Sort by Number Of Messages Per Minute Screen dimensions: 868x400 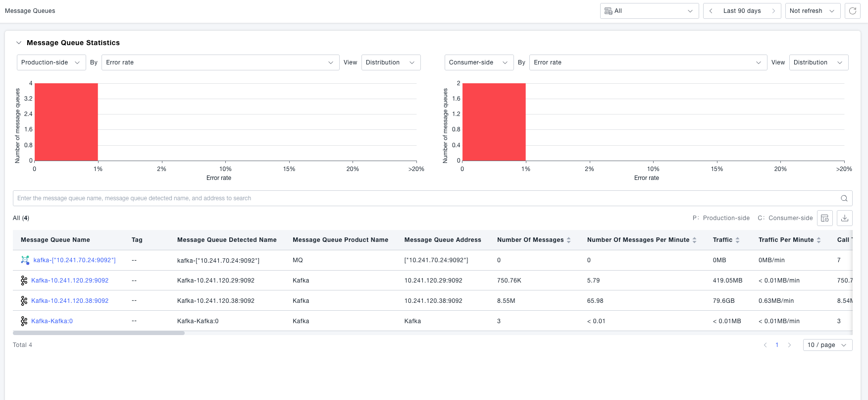(694, 240)
